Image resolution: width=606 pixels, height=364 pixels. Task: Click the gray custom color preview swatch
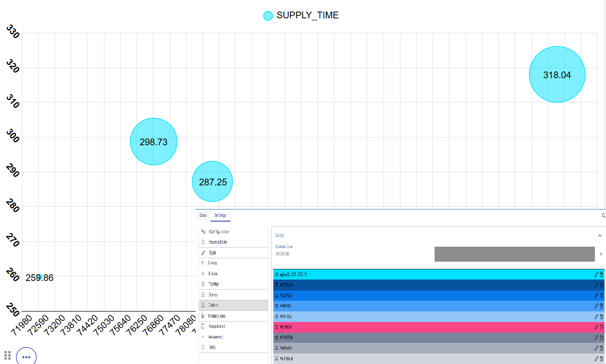point(514,254)
